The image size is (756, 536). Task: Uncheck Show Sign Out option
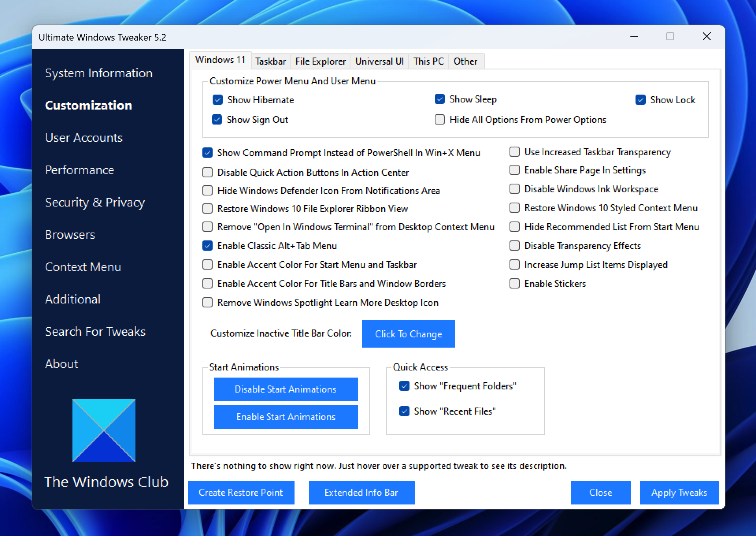(x=217, y=119)
